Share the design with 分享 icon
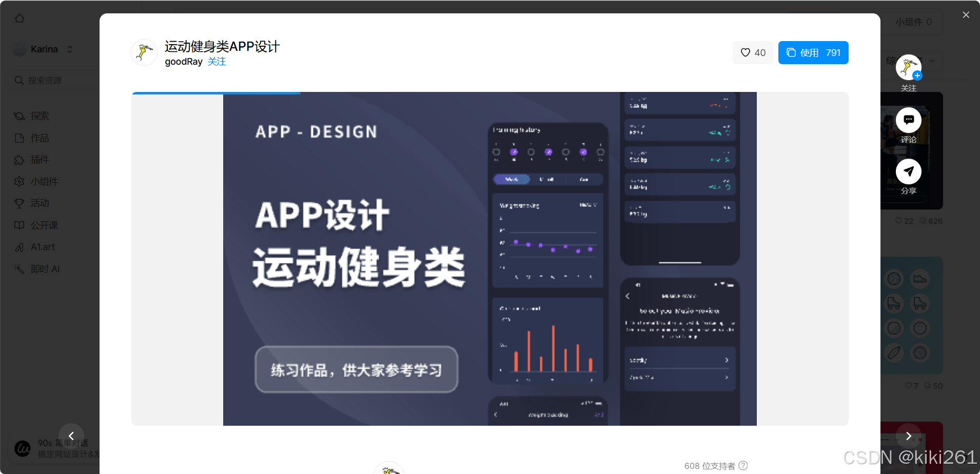Viewport: 980px width, 474px height. 909,172
